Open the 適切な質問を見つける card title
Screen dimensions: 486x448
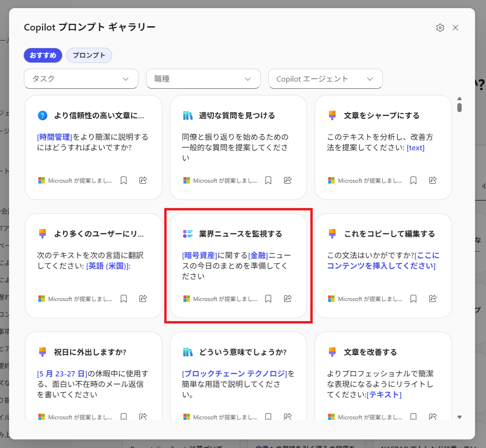[x=237, y=115]
